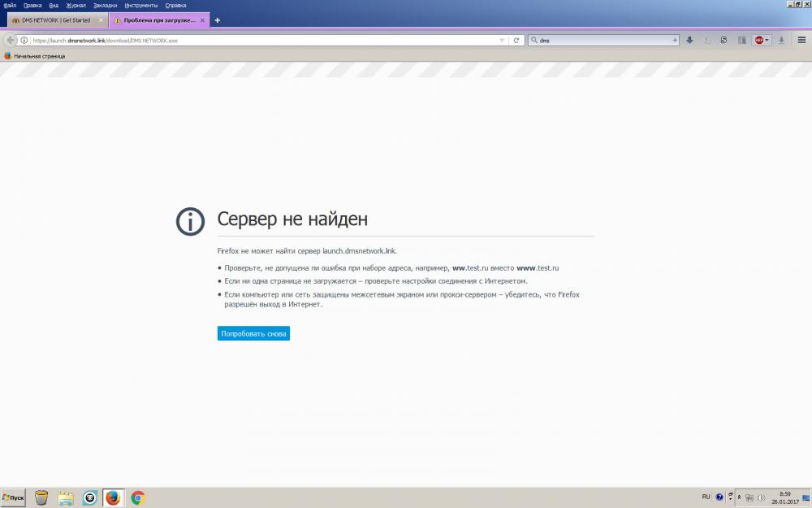Screen dimensions: 812x508
Task: Click the grey panel icon beside Adblock
Action: [741, 40]
